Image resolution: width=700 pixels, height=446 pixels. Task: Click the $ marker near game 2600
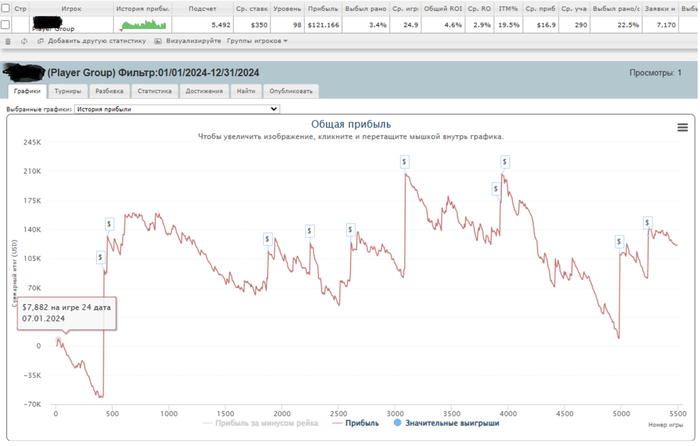click(350, 230)
